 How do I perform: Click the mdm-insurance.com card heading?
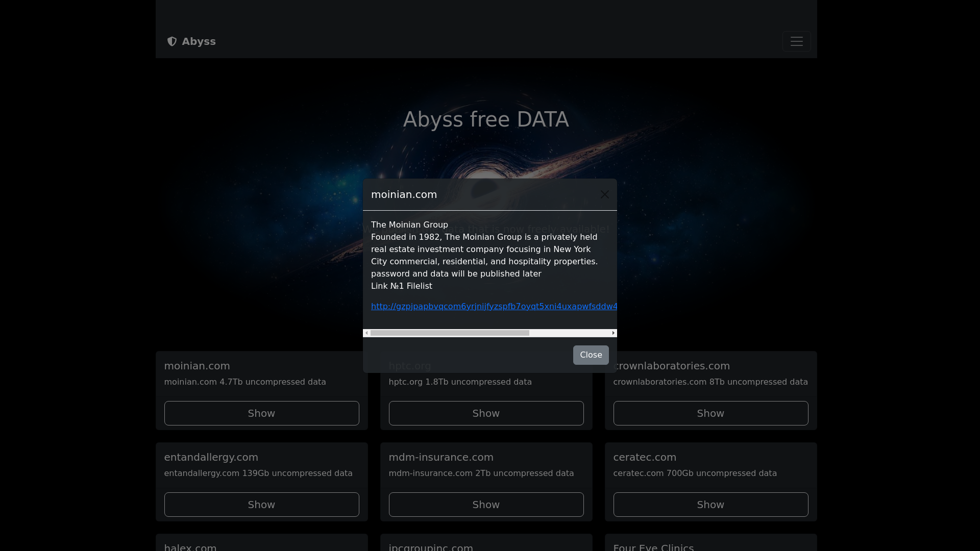coord(441,457)
